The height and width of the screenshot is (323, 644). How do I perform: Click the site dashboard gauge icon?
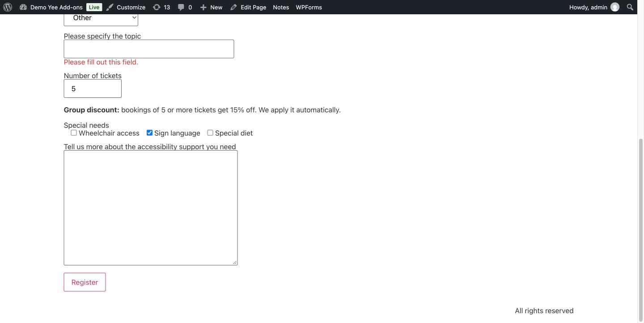tap(23, 7)
